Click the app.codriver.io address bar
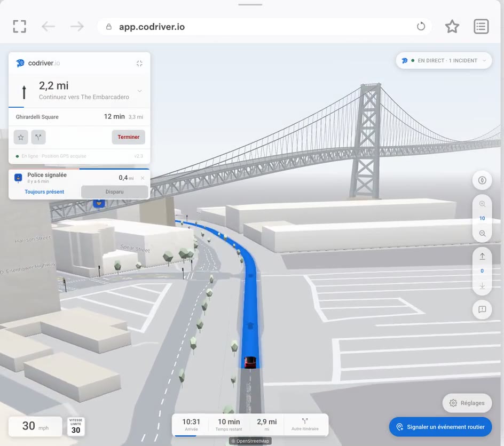The width and height of the screenshot is (504, 446). tap(264, 27)
